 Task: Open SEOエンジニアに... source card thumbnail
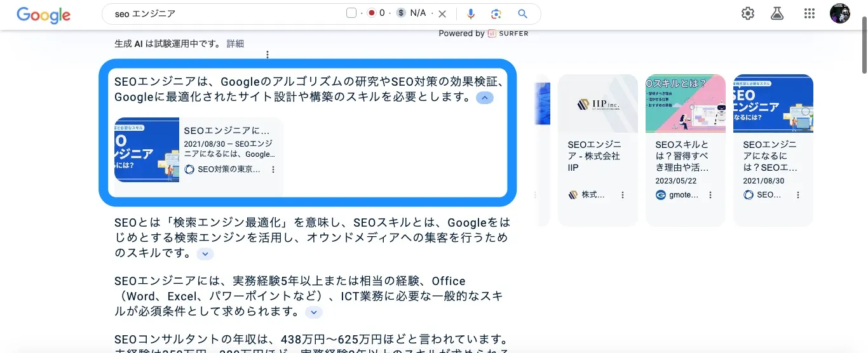tap(147, 150)
